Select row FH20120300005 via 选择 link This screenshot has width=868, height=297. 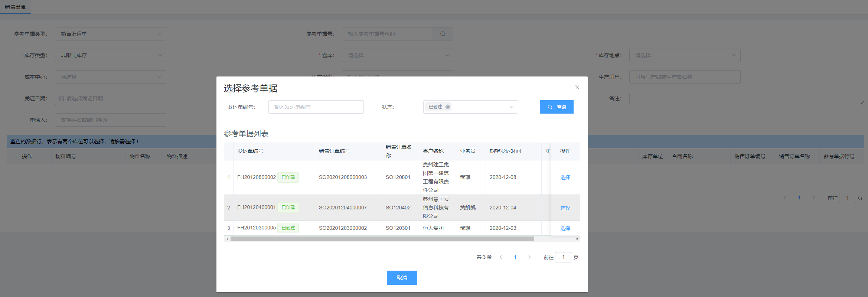click(x=565, y=228)
